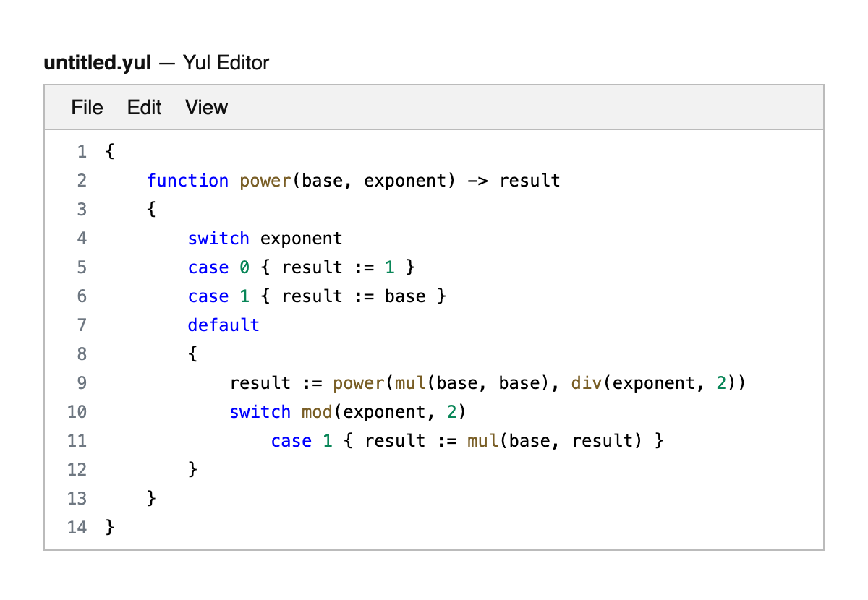Click "switch" keyword before exponent on line 4

(x=218, y=239)
